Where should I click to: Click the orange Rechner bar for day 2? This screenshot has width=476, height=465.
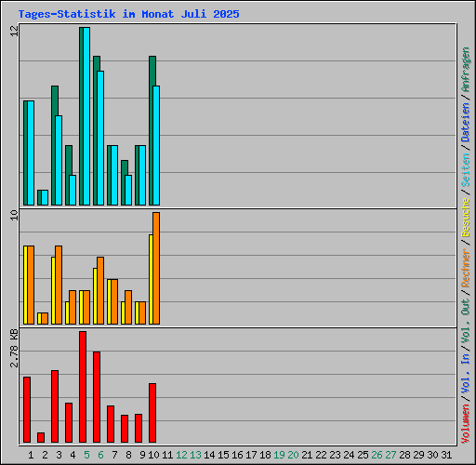click(45, 319)
